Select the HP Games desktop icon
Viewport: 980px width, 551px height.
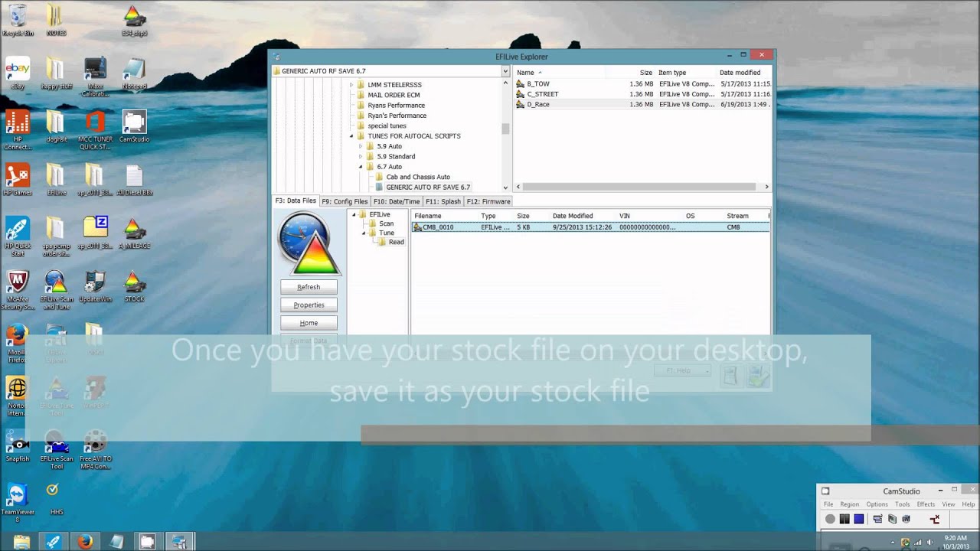(17, 179)
